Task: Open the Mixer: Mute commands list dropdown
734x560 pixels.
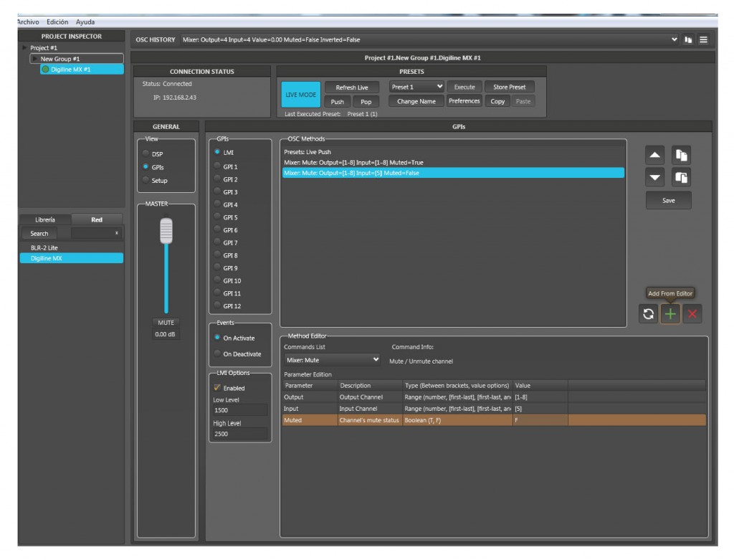Action: (333, 359)
